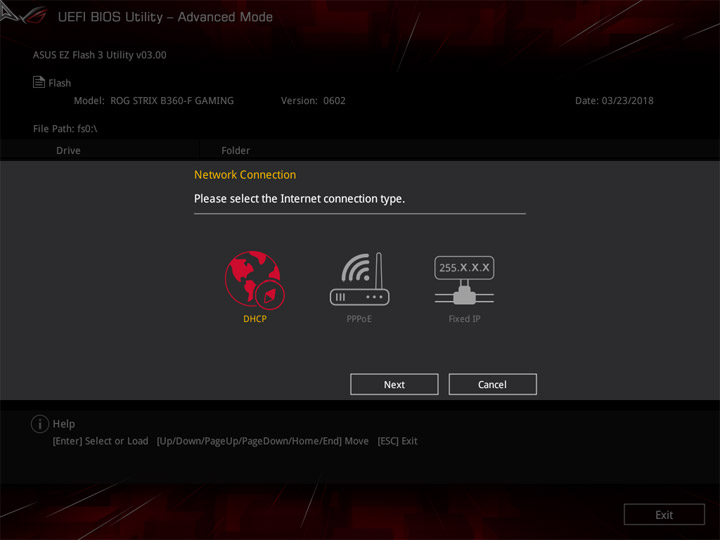Exit the EZ Flash utility
The width and height of the screenshot is (720, 540).
pyautogui.click(x=664, y=515)
